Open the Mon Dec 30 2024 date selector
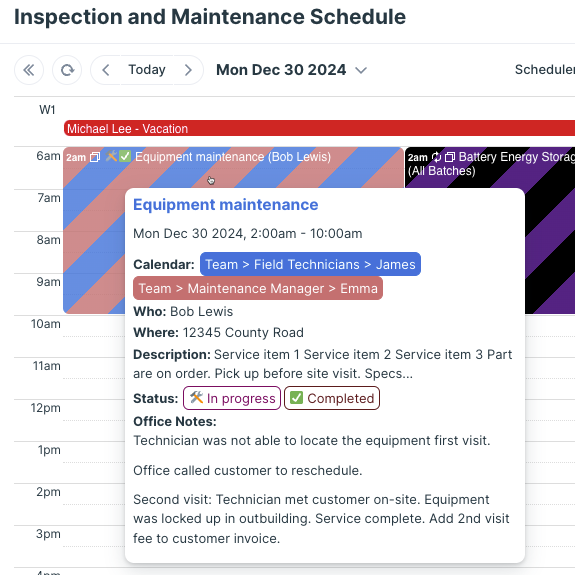This screenshot has height=575, width=575. (281, 70)
